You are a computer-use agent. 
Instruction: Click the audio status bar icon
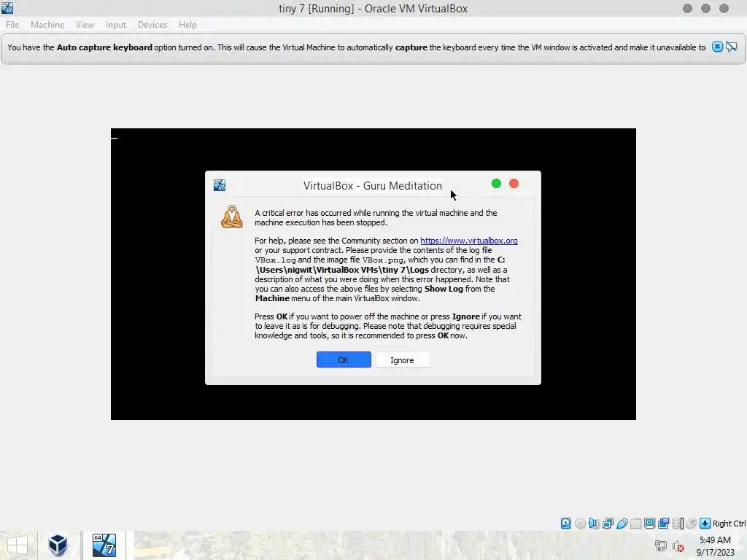click(x=594, y=524)
